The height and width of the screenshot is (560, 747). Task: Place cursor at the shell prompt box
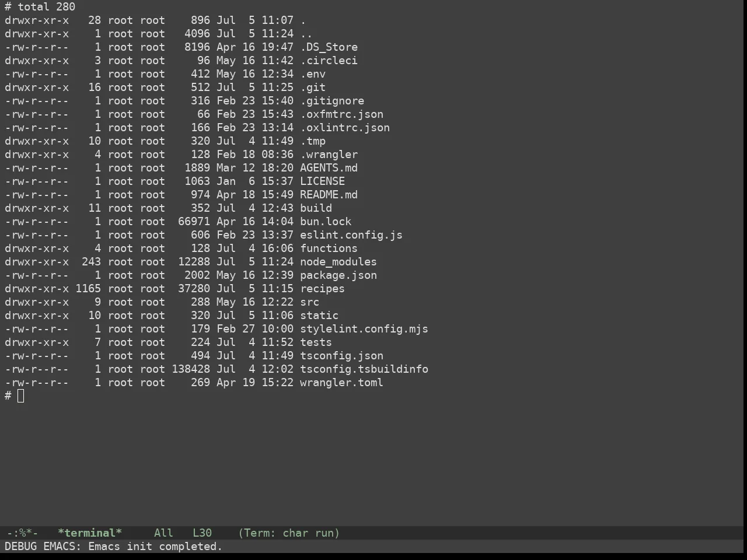pyautogui.click(x=21, y=396)
